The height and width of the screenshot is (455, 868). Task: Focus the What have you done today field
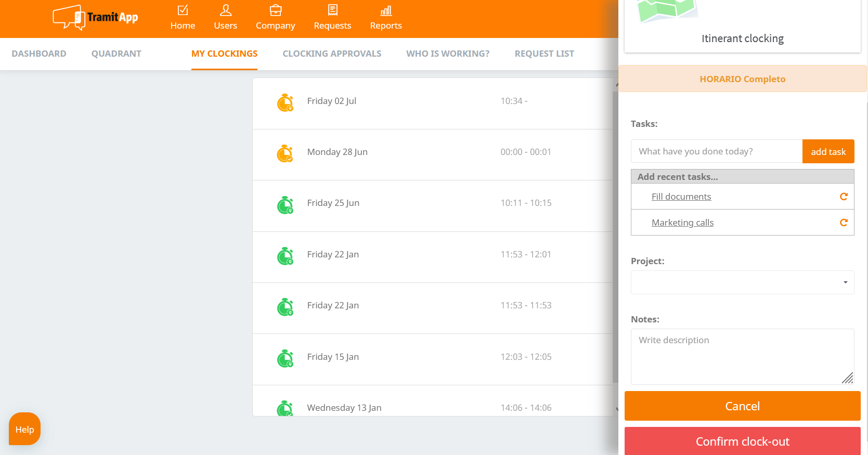[717, 151]
